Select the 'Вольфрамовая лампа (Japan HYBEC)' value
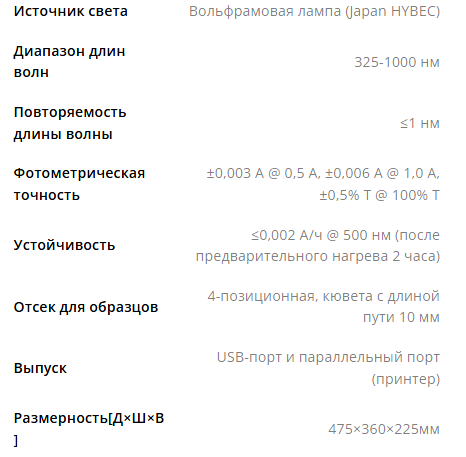The height and width of the screenshot is (457, 466). pos(314,12)
